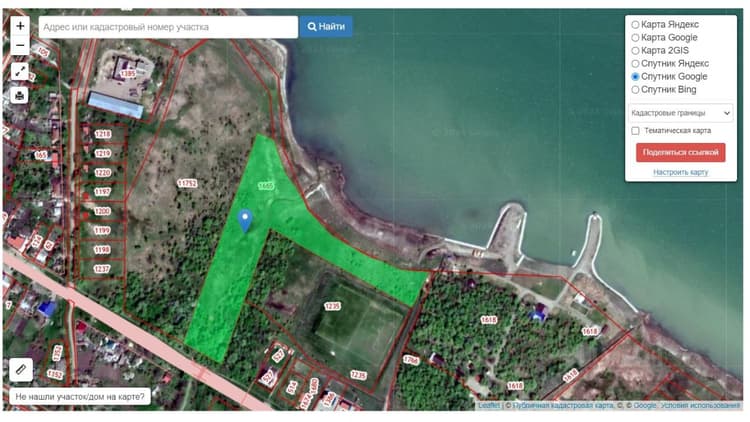Toggle fullscreen map view icon
Screen dimensions: 750x422
20,71
